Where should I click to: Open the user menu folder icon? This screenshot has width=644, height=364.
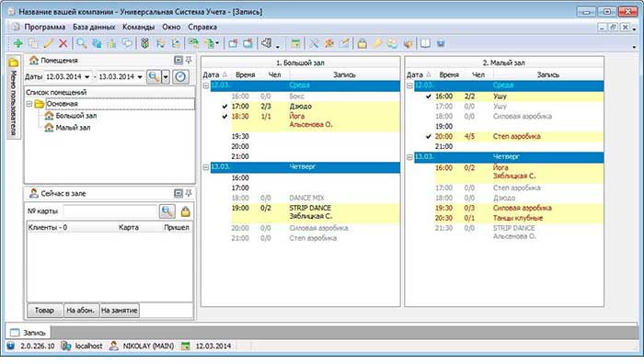pyautogui.click(x=14, y=63)
